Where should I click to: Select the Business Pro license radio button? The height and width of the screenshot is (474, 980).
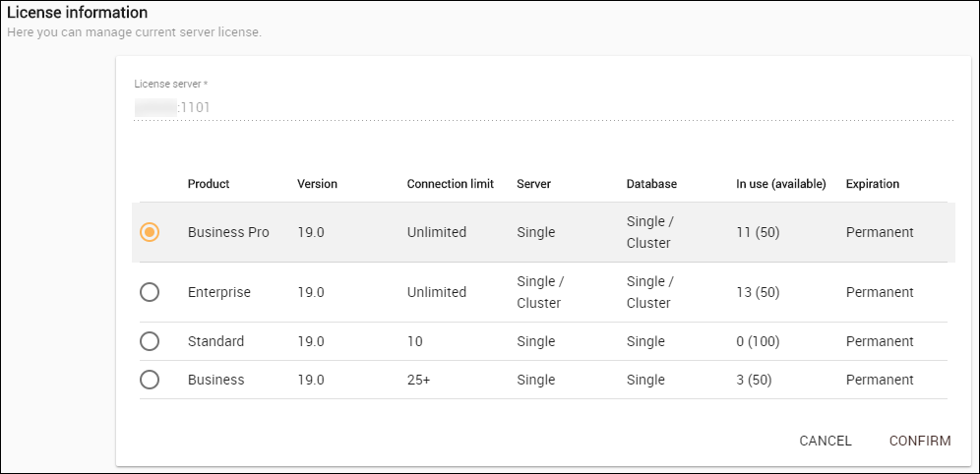[x=150, y=232]
